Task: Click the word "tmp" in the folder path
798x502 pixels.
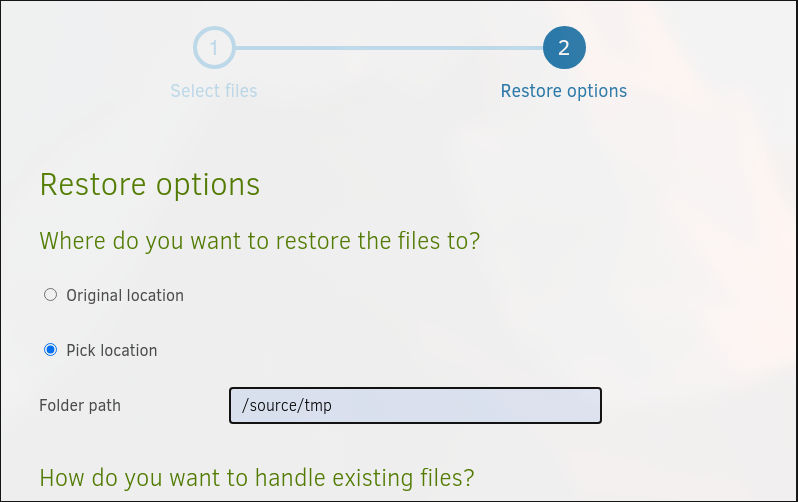Action: coord(318,405)
